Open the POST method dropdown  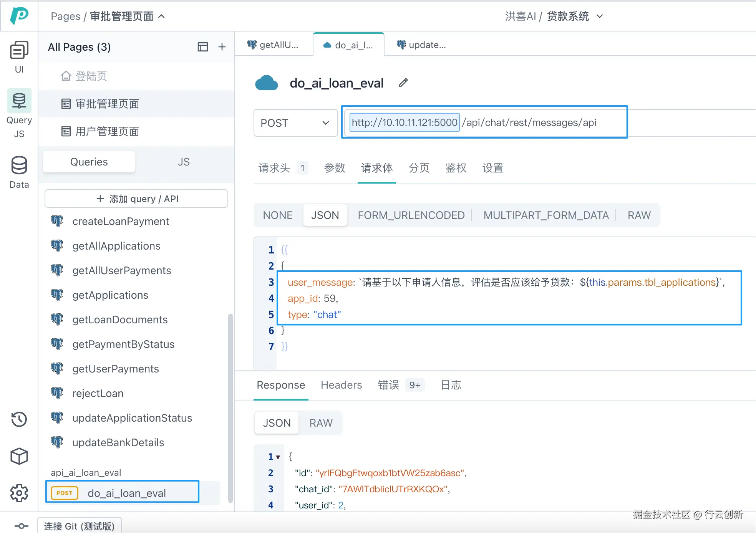[x=295, y=123]
